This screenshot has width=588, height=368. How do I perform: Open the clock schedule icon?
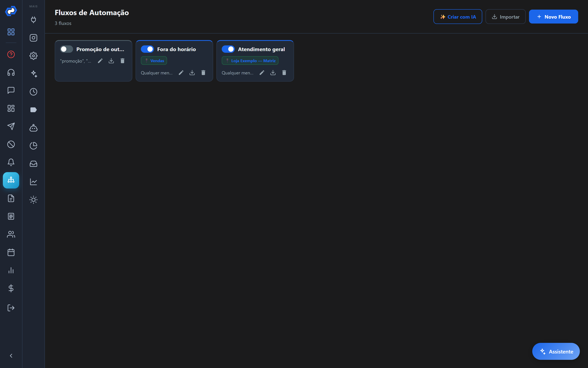tap(33, 92)
